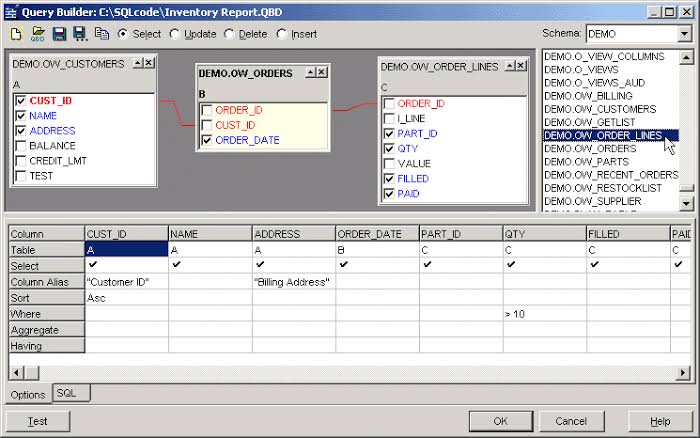Check ORDER_ID in the OW_ORDER_LINES table

pos(389,104)
